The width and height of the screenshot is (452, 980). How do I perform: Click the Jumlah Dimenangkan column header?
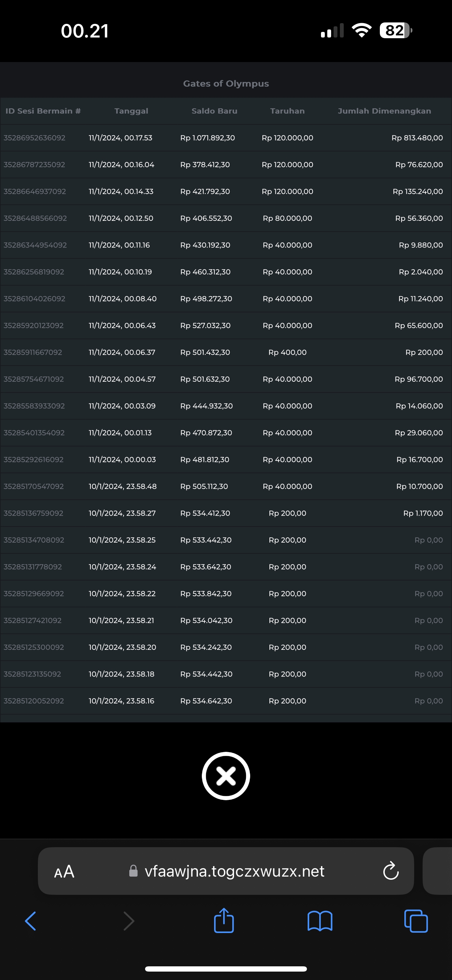(384, 111)
